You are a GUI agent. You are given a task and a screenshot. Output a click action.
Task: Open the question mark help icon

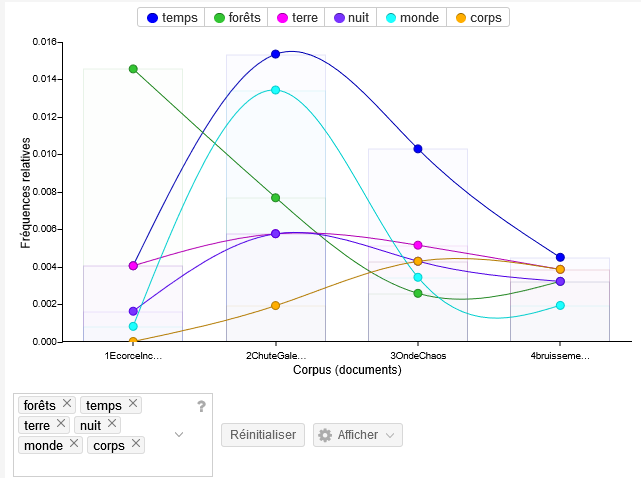click(201, 406)
